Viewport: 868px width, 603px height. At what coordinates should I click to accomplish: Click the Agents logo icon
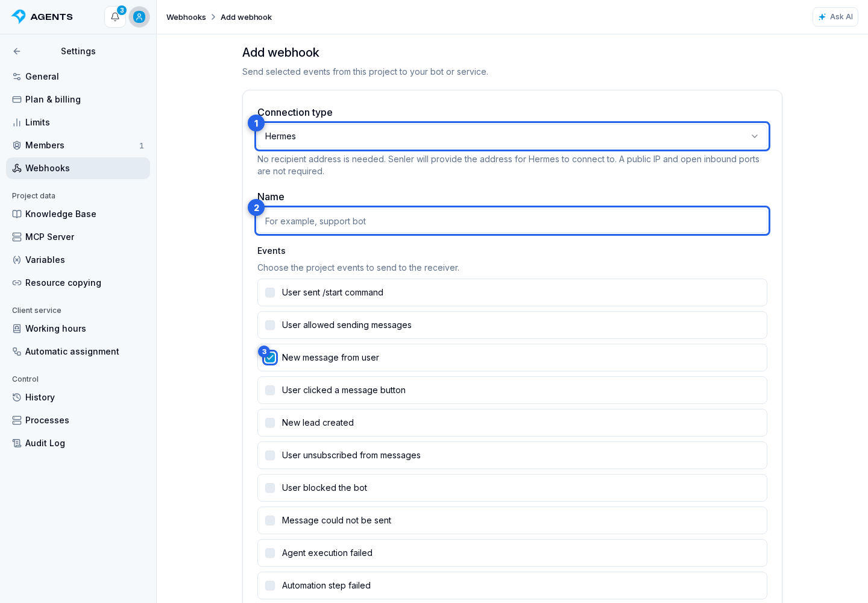(19, 17)
